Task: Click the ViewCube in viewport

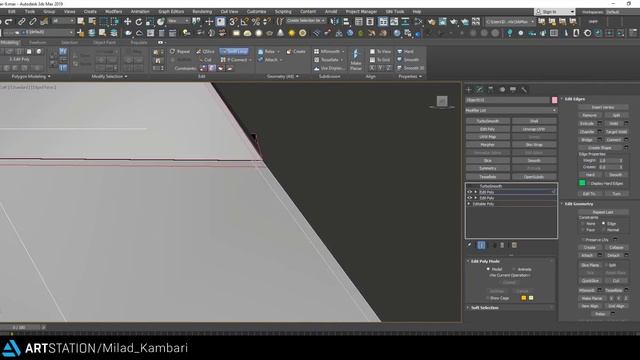Action: click(442, 101)
